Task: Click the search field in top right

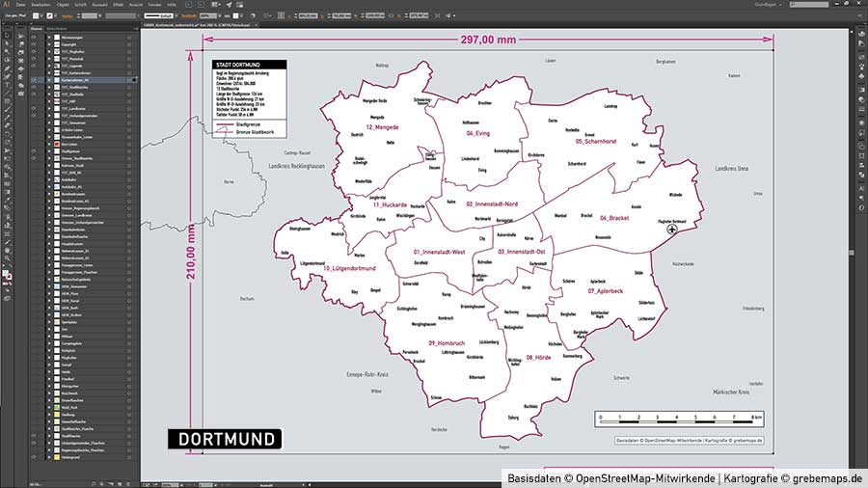Action: pyautogui.click(x=810, y=5)
